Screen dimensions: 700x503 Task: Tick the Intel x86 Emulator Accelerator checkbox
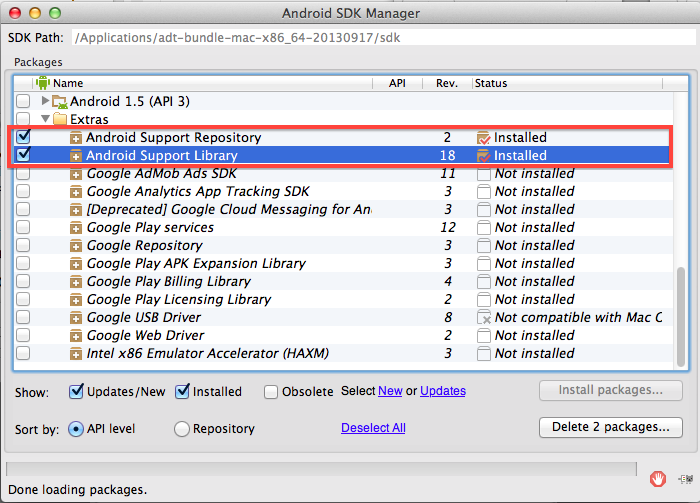[23, 353]
